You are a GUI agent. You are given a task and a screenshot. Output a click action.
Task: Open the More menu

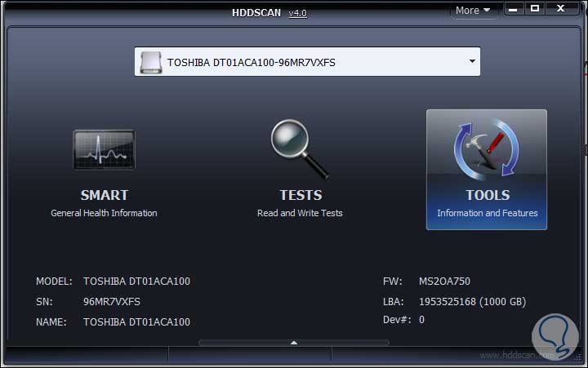[473, 11]
